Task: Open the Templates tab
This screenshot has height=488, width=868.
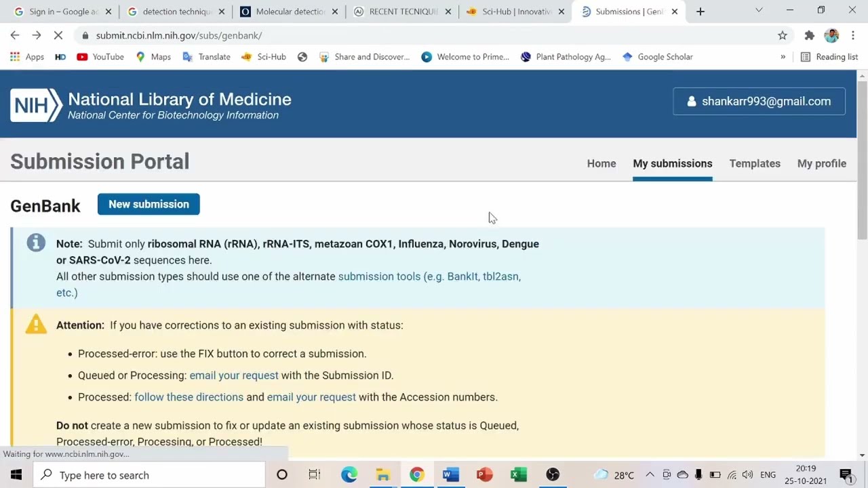Action: point(755,163)
